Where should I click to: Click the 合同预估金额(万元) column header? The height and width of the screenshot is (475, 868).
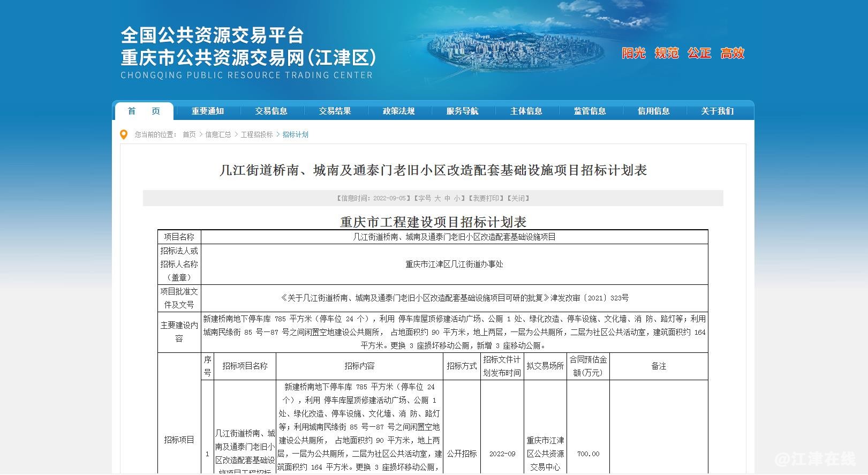(x=588, y=366)
